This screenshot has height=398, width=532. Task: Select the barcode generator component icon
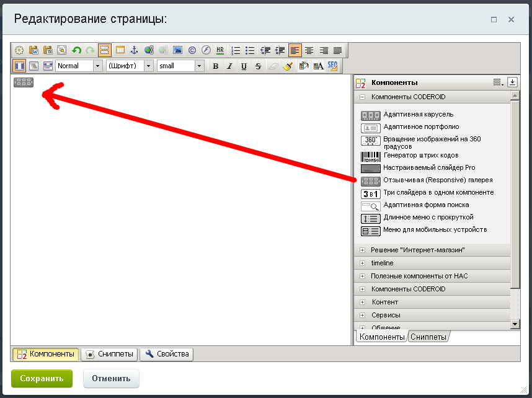tap(370, 156)
